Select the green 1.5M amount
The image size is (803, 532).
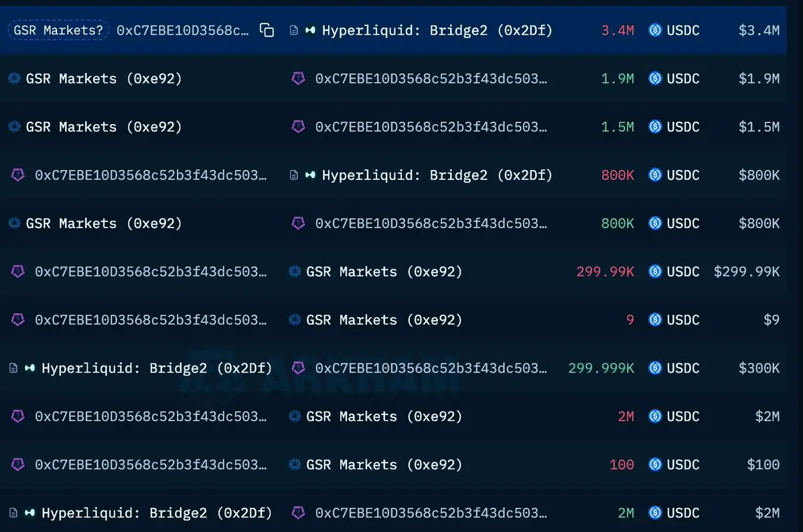617,126
